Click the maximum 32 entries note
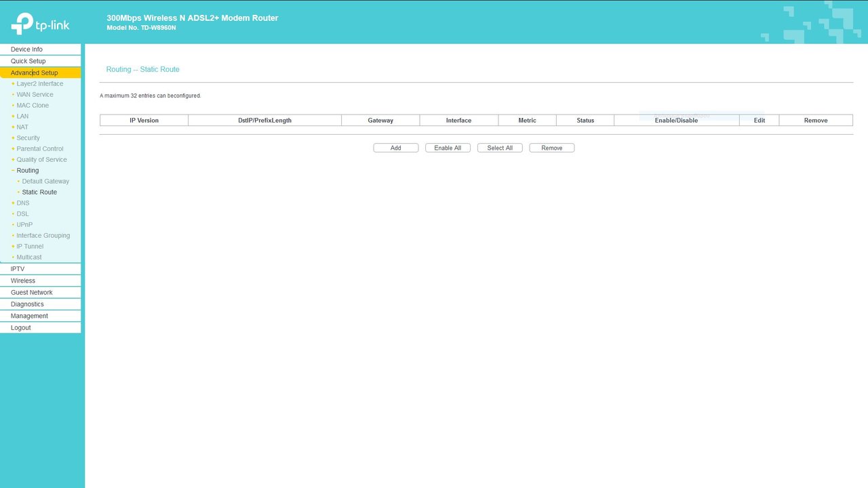 [x=151, y=96]
